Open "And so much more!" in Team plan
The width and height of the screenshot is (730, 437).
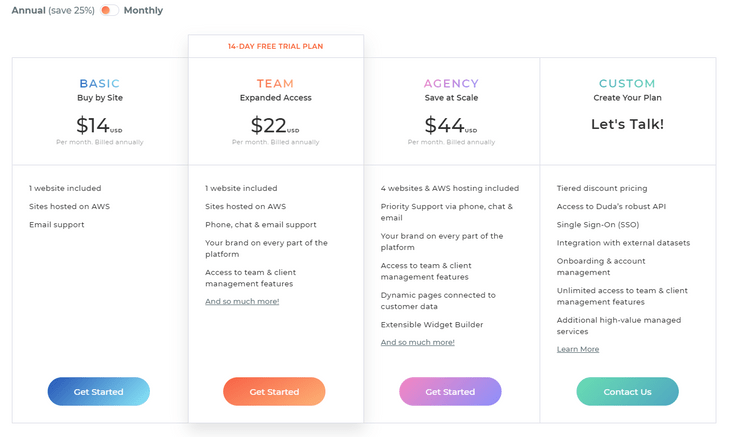[242, 301]
